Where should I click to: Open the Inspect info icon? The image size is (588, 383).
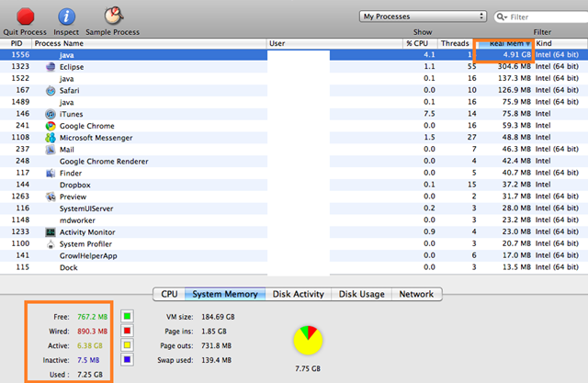click(66, 17)
